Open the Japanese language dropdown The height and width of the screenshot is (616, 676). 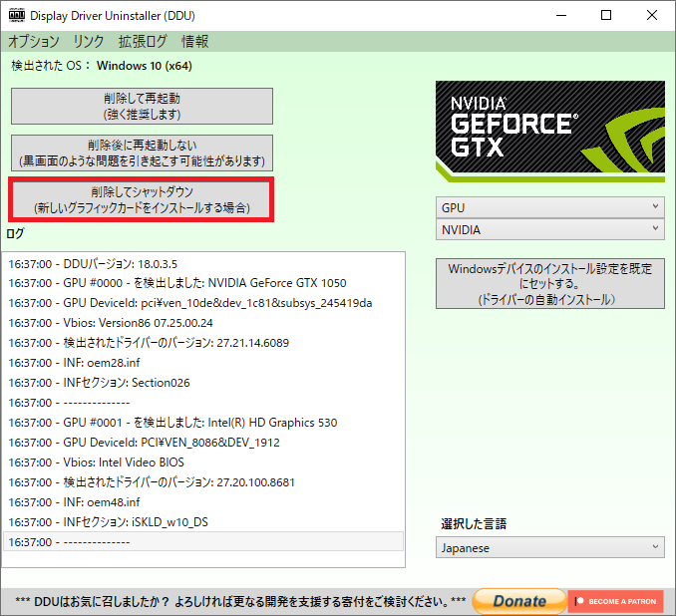point(549,547)
